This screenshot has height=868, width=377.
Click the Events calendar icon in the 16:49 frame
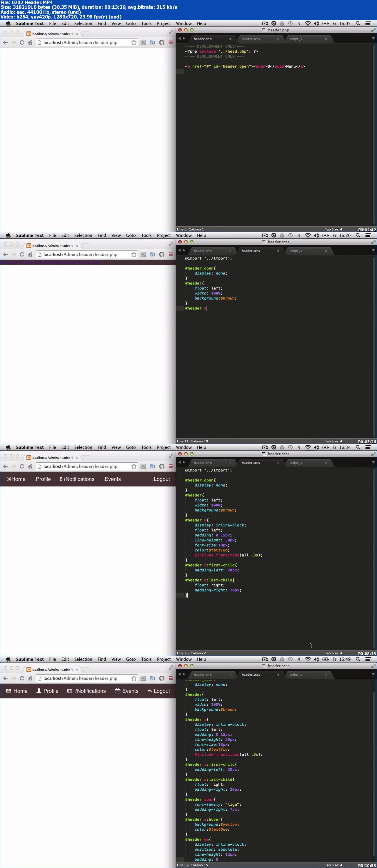(x=117, y=691)
